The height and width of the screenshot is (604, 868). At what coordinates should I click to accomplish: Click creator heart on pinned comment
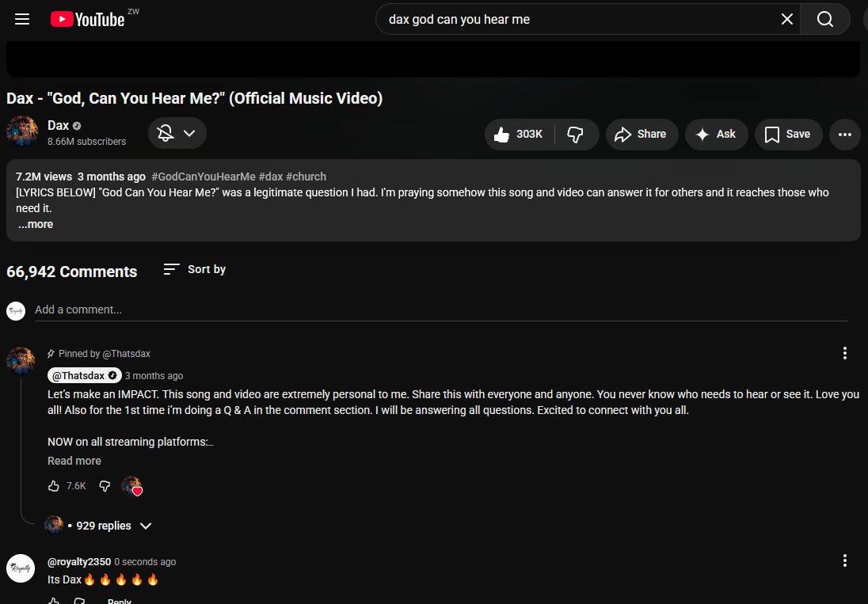131,486
